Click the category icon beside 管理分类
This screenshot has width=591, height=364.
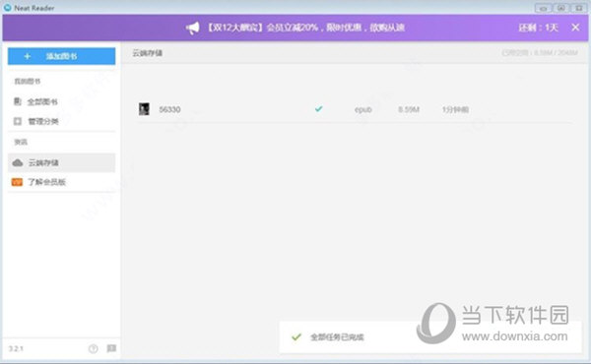(18, 121)
